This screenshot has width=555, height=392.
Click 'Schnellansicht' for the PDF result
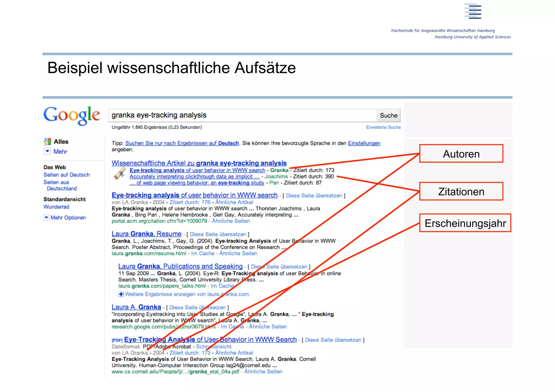214,346
